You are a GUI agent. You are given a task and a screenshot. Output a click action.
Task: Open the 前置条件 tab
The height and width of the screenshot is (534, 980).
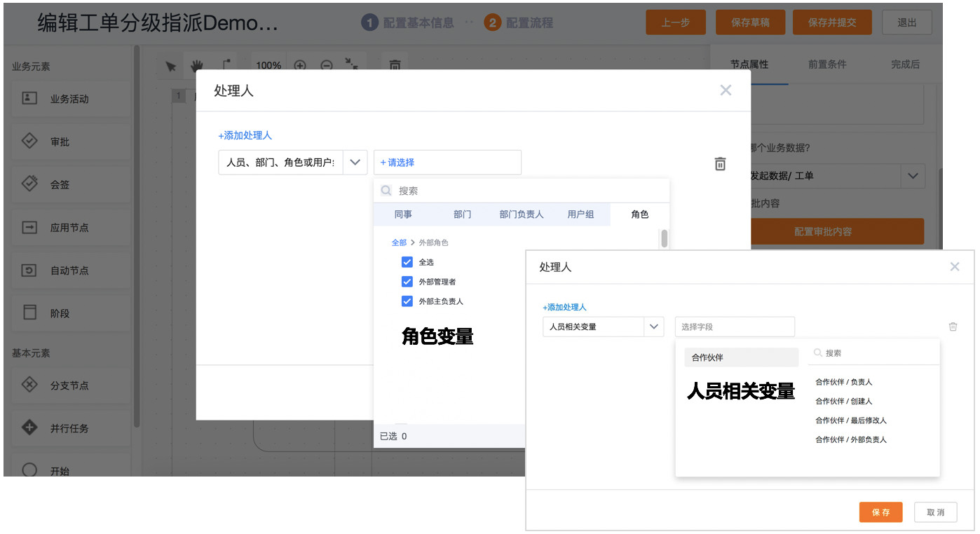tap(827, 64)
